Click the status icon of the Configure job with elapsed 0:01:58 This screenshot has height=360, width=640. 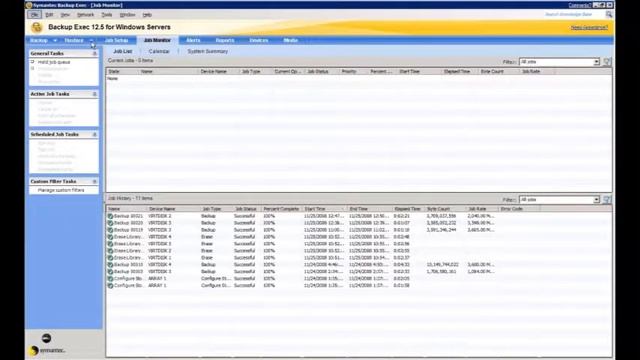tap(110, 286)
